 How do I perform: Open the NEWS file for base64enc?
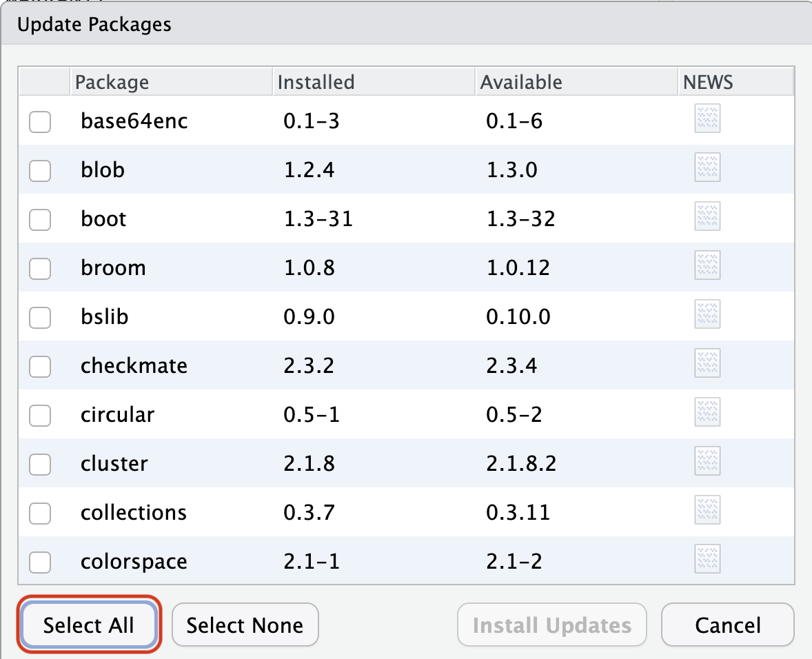707,119
